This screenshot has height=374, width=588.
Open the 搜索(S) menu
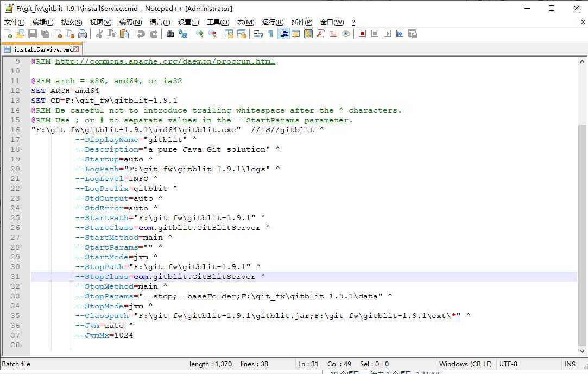(72, 22)
